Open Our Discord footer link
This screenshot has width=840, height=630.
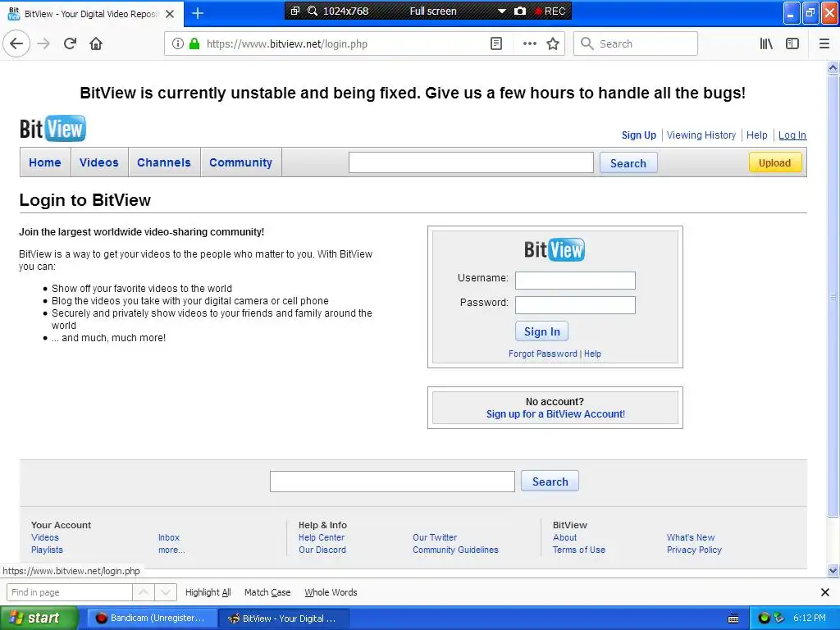(x=322, y=550)
